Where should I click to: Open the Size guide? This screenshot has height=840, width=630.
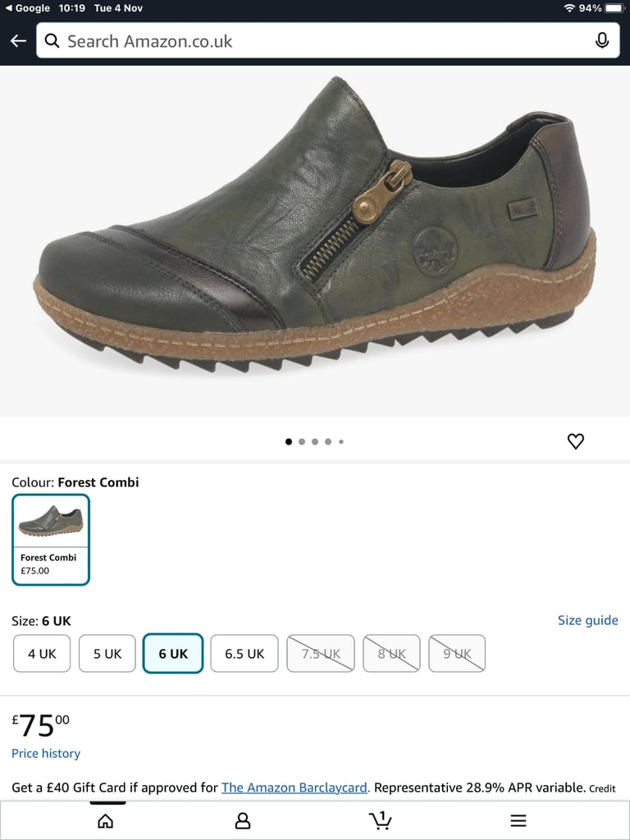(587, 620)
